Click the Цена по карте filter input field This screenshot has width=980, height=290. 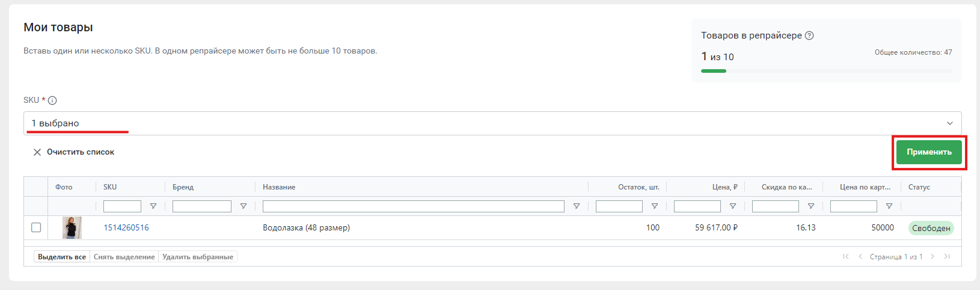click(854, 206)
